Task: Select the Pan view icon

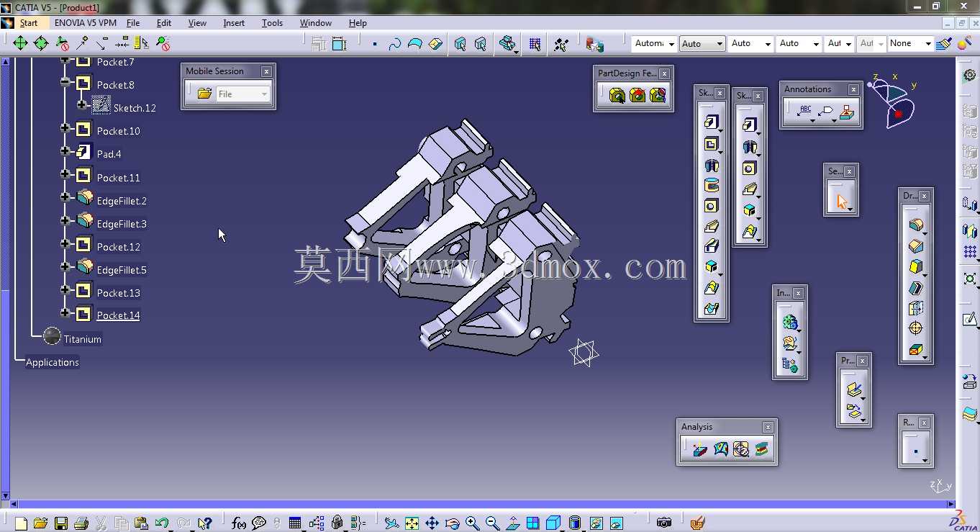Action: tap(432, 523)
